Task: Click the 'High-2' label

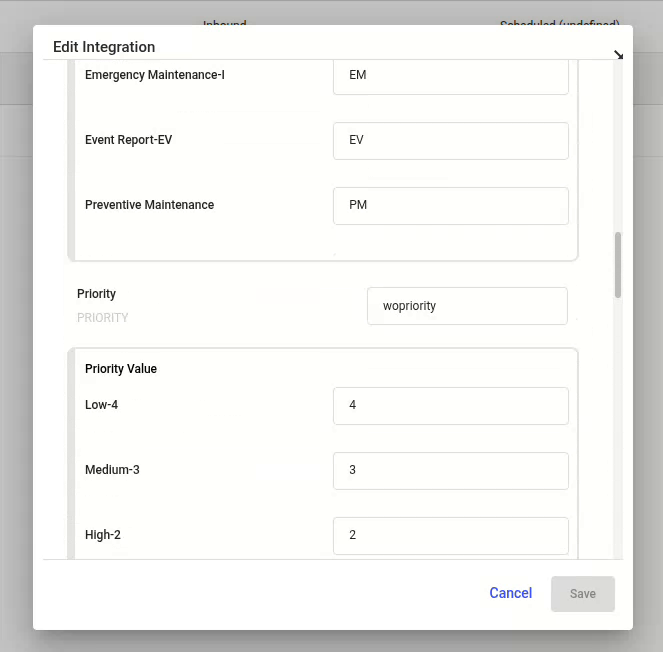Action: click(103, 535)
